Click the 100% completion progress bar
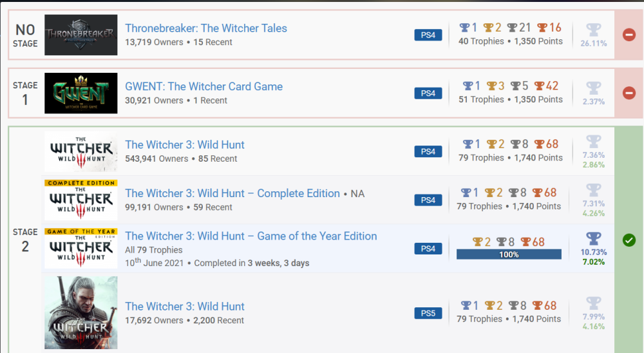This screenshot has width=644, height=353. [x=509, y=254]
